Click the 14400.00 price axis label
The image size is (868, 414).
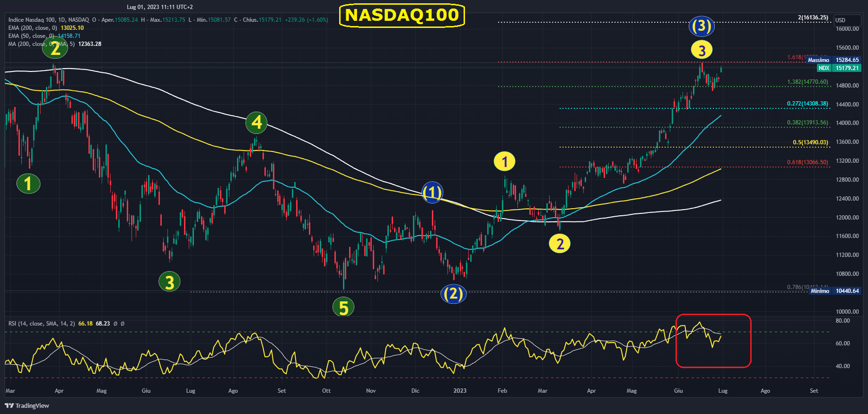(x=847, y=105)
